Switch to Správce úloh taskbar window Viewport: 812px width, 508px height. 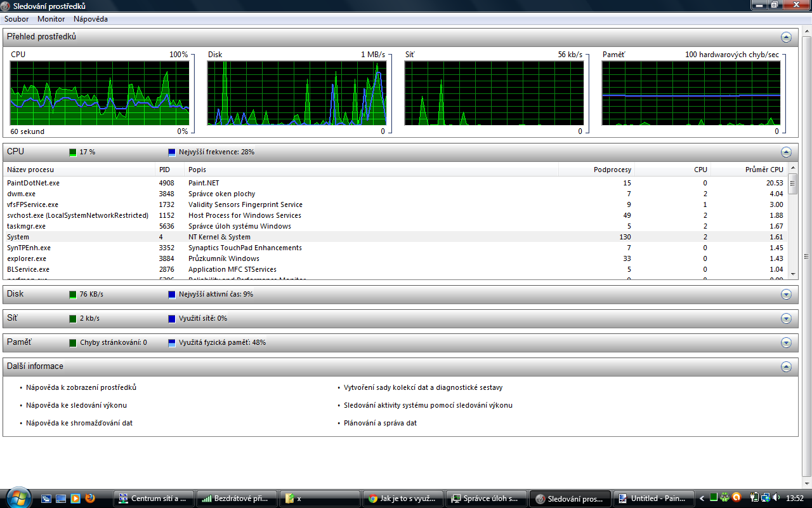[486, 498]
